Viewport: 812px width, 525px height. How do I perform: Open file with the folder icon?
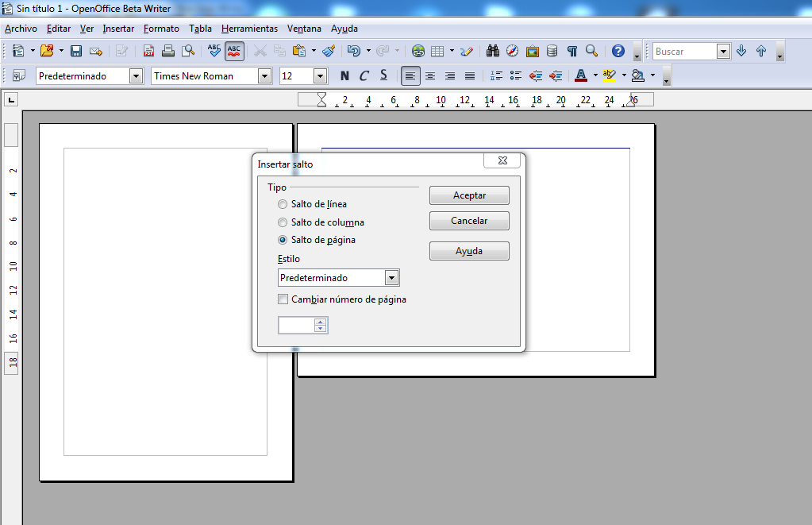tap(47, 51)
